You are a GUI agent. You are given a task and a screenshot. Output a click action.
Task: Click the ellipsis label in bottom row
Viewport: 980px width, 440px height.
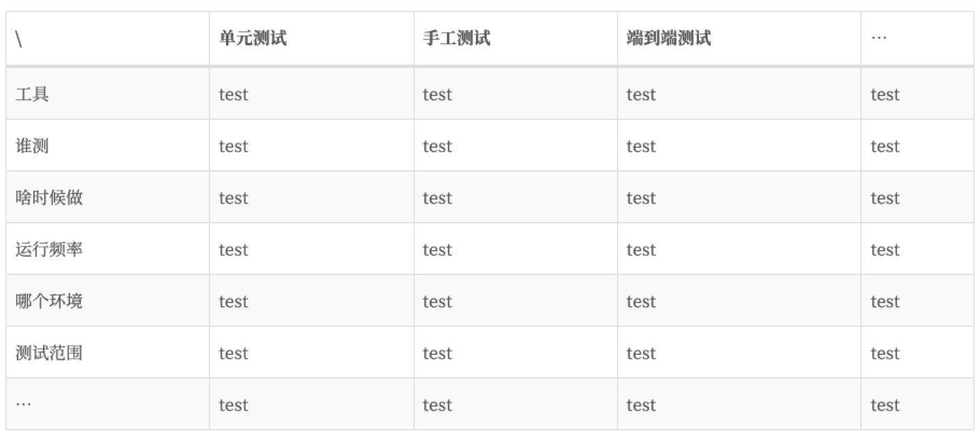(x=23, y=405)
